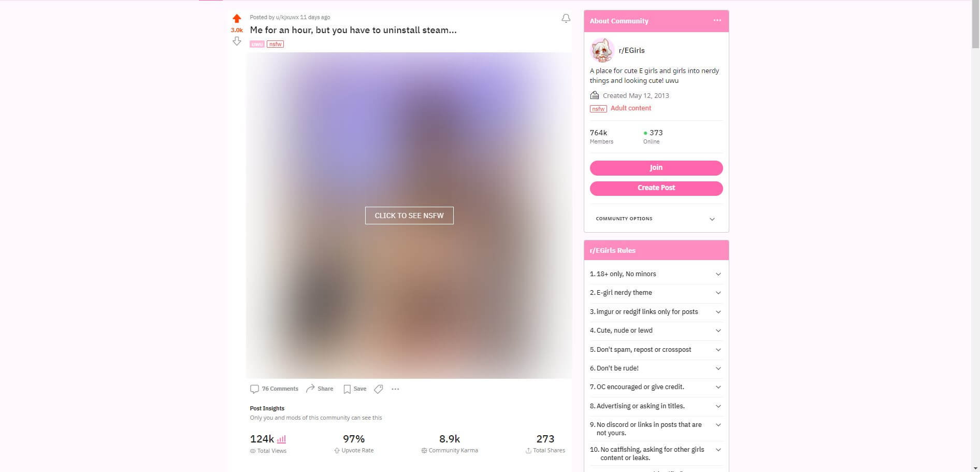Share the post via the Share arrow
Image resolution: width=980 pixels, height=472 pixels.
click(320, 389)
